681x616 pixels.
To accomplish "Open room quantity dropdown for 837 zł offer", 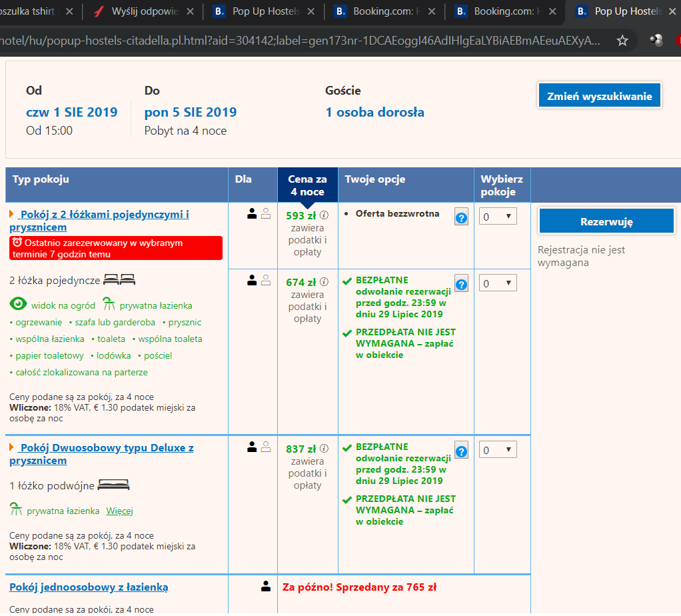I will tap(498, 449).
